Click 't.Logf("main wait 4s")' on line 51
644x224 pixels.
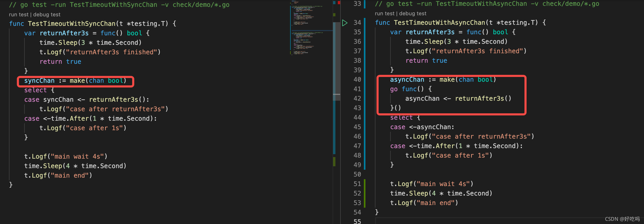(x=432, y=184)
